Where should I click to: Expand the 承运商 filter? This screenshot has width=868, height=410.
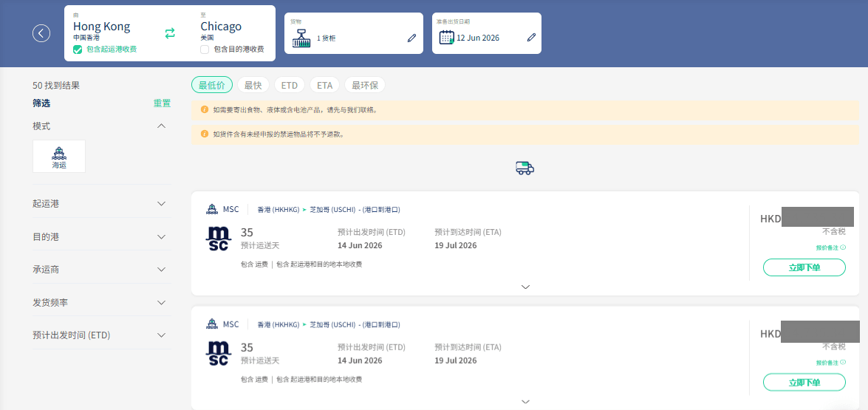point(161,270)
